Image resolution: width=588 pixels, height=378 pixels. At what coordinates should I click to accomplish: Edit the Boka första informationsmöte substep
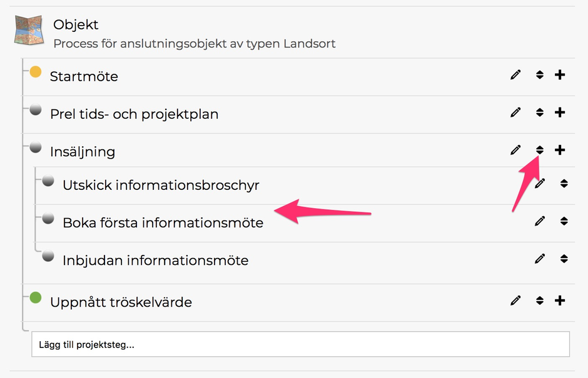coord(540,221)
